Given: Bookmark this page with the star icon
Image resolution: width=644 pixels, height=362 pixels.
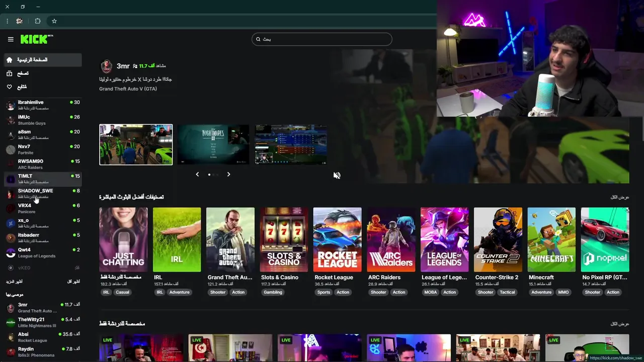Looking at the screenshot, I should point(54,21).
